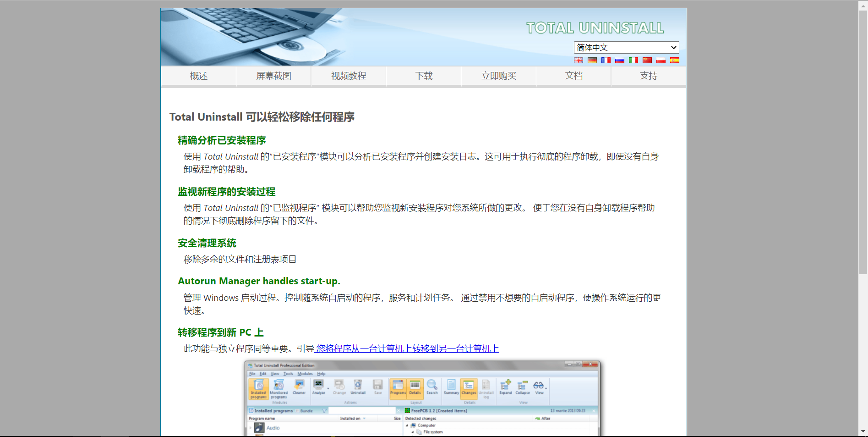The height and width of the screenshot is (437, 868).
Task: Click the heading 安全清理系统
Action: (x=207, y=243)
